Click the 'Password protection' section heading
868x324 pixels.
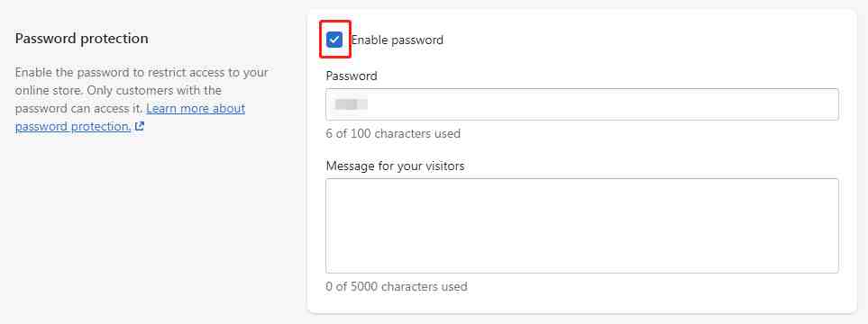point(81,39)
